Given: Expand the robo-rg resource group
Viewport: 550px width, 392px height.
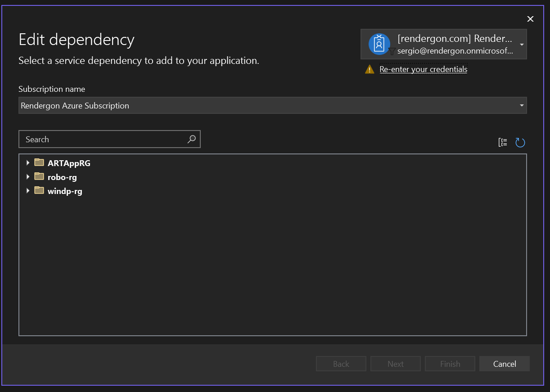Looking at the screenshot, I should [28, 176].
